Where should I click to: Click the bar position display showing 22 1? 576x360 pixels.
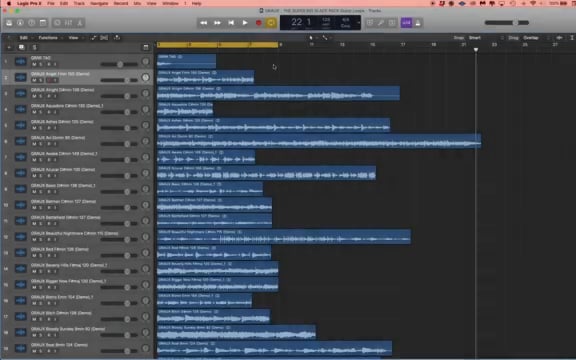coord(301,22)
